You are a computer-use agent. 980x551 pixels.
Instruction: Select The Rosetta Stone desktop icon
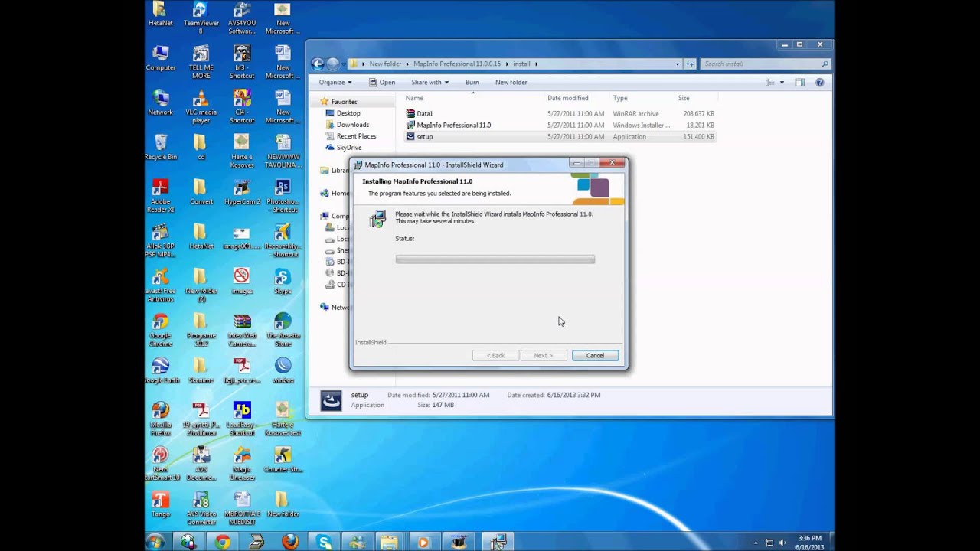(x=283, y=330)
